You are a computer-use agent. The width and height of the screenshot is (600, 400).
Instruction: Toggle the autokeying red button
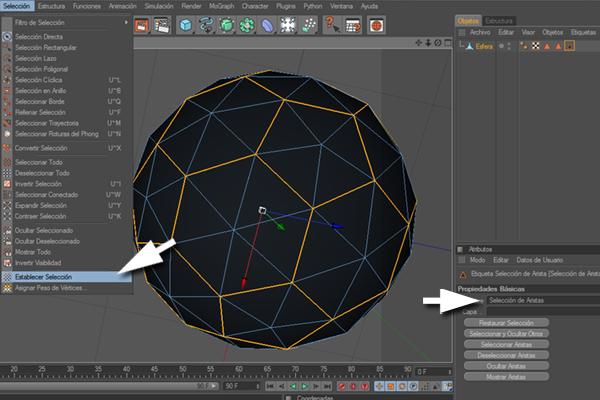point(353,386)
